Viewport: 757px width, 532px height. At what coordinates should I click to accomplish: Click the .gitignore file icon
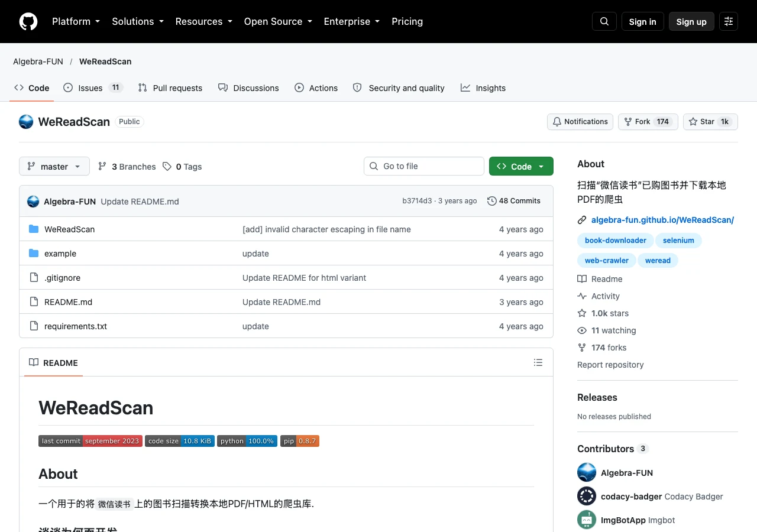34,278
